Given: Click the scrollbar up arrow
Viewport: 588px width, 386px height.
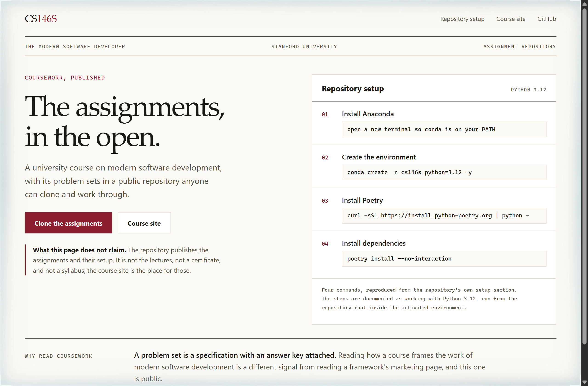Looking at the screenshot, I should coord(584,4).
